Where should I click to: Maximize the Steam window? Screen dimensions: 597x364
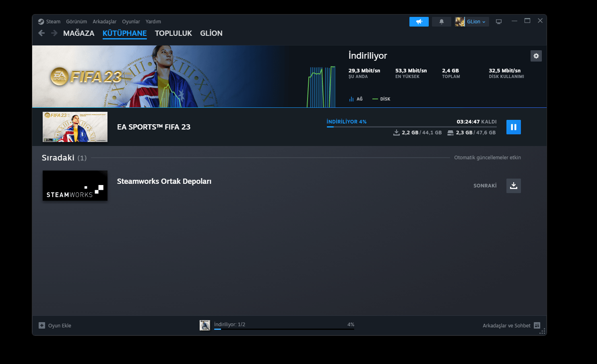[x=527, y=21]
